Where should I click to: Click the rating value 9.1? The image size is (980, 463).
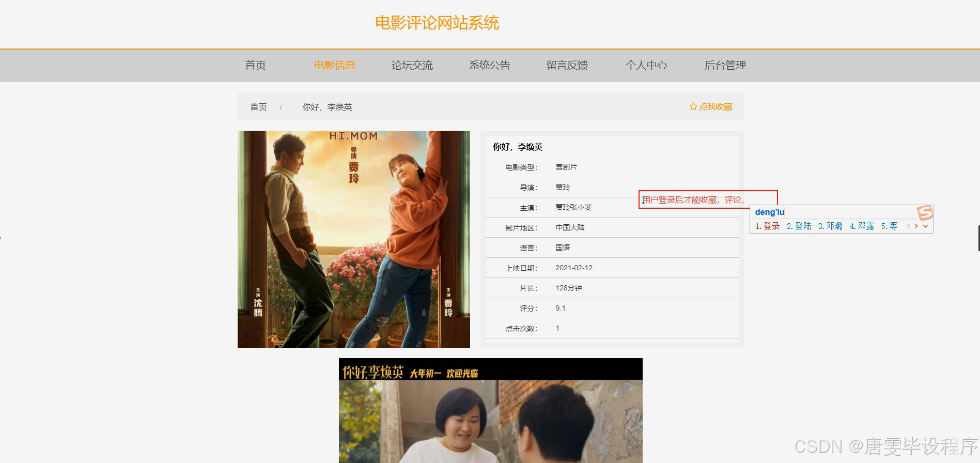point(561,308)
